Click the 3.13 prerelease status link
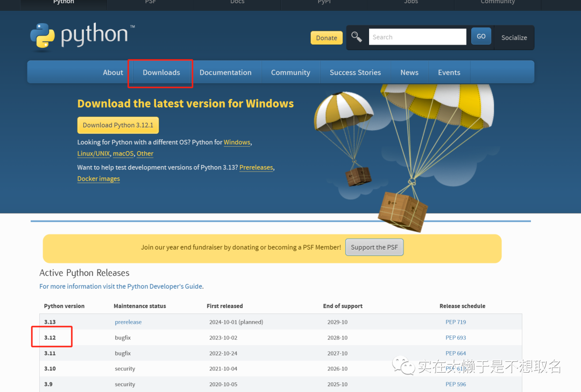The width and height of the screenshot is (581, 392). (x=128, y=322)
